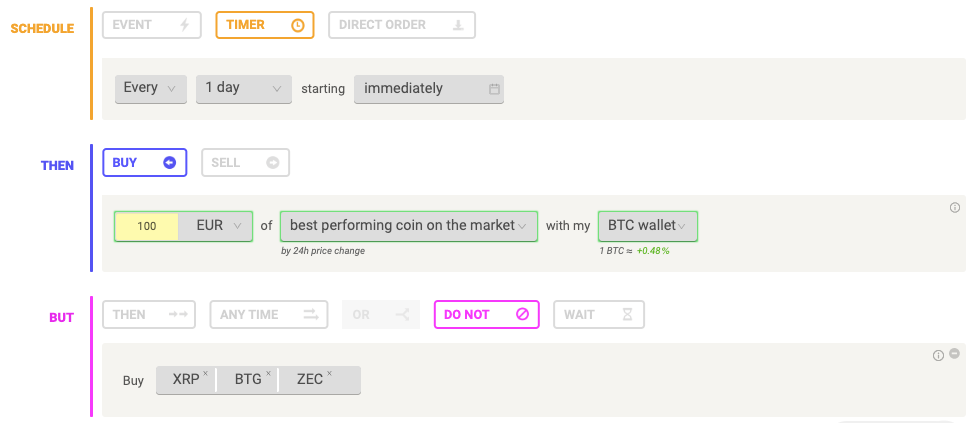Image resolution: width=977 pixels, height=423 pixels.
Task: Click the 100 amount input field
Action: 146,226
